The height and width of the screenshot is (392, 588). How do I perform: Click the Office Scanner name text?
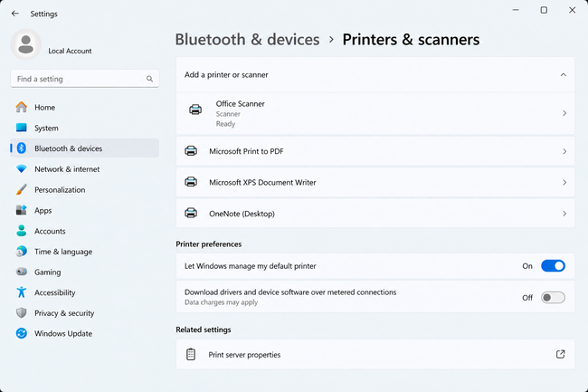pos(240,104)
